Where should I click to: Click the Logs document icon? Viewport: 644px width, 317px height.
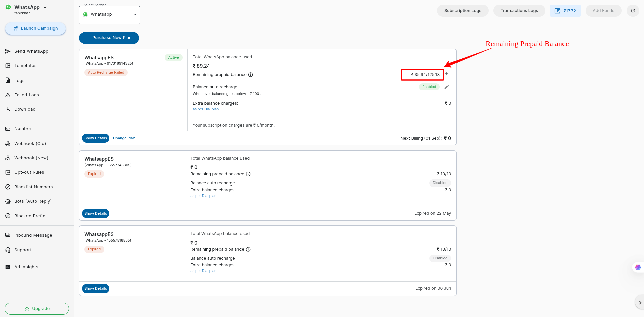tap(8, 81)
